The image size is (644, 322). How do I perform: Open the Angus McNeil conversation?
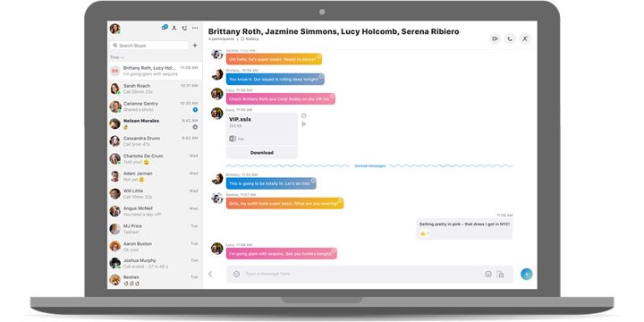coord(155,211)
